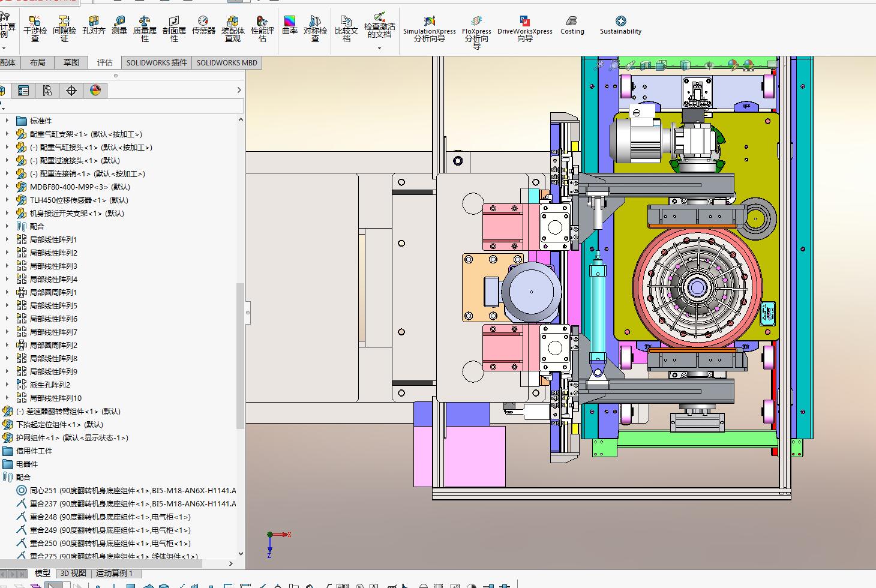
Task: Toggle the hide/show items eye icon
Action: click(709, 65)
